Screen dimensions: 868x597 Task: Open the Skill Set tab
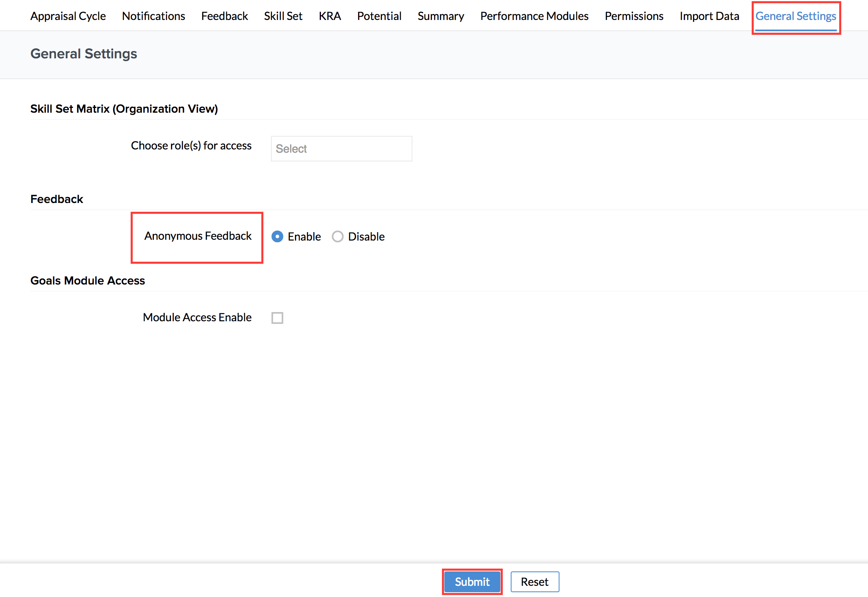(283, 16)
